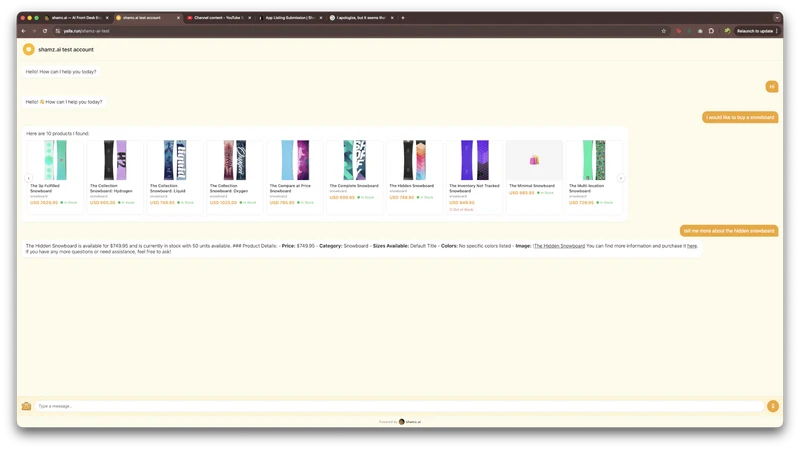Click the camera attachment icon beside the message box

click(27, 406)
